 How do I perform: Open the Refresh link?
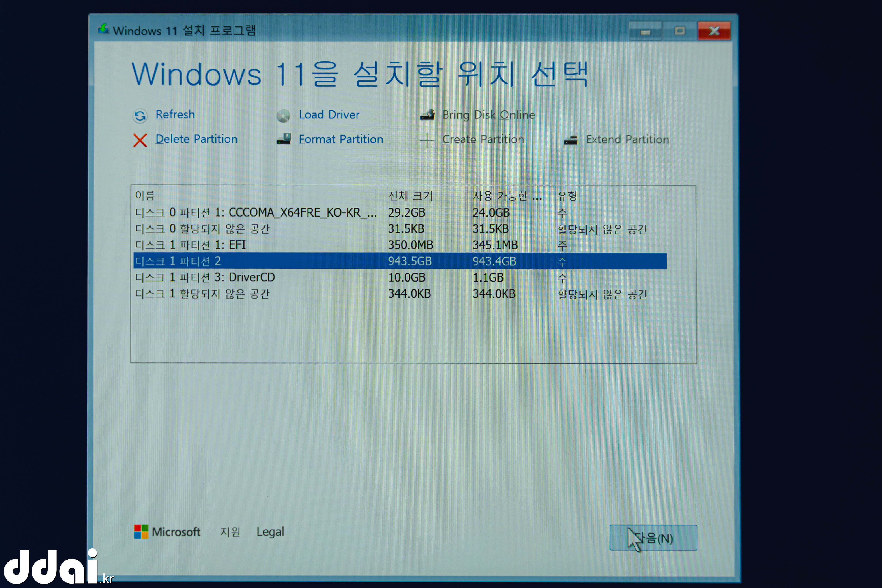coord(175,114)
